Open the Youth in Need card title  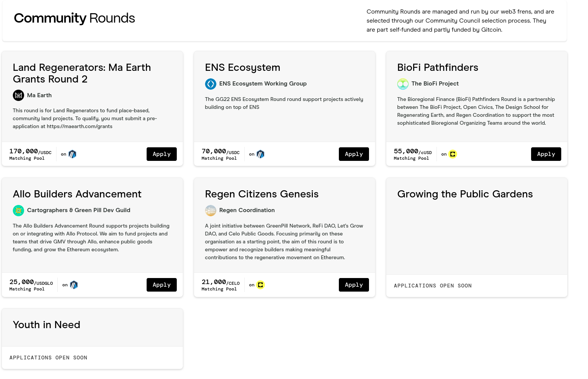(46, 325)
